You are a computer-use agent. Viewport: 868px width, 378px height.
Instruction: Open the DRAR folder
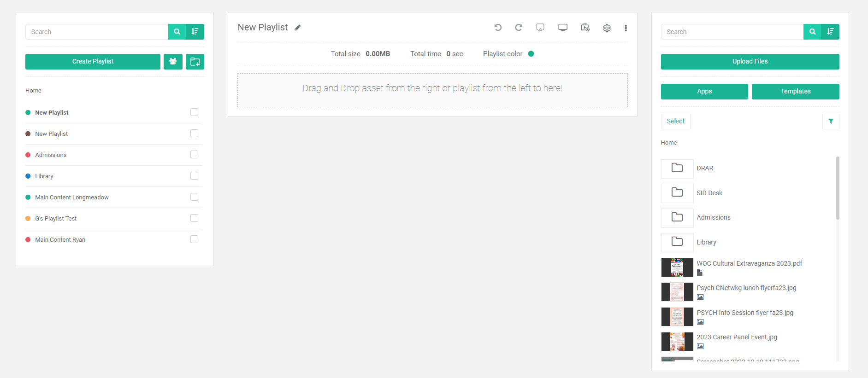pyautogui.click(x=704, y=169)
